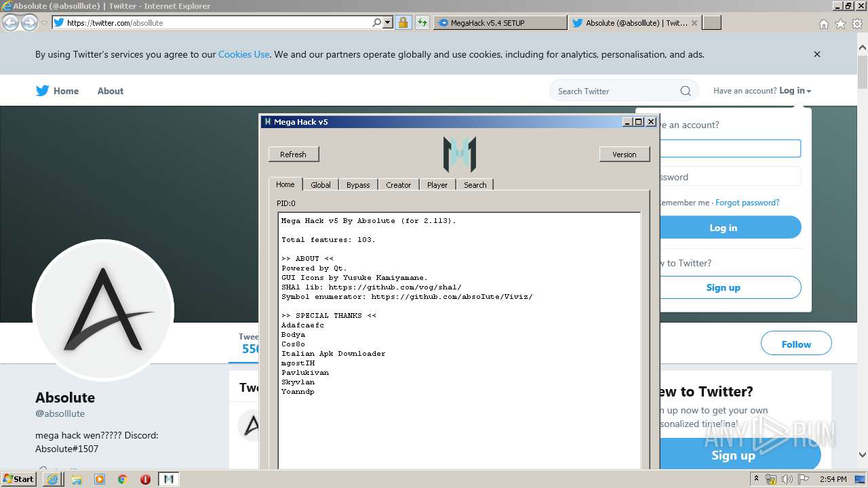The width and height of the screenshot is (868, 488).
Task: Click the scroll-down arrow of page scrollbar
Action: click(x=863, y=455)
